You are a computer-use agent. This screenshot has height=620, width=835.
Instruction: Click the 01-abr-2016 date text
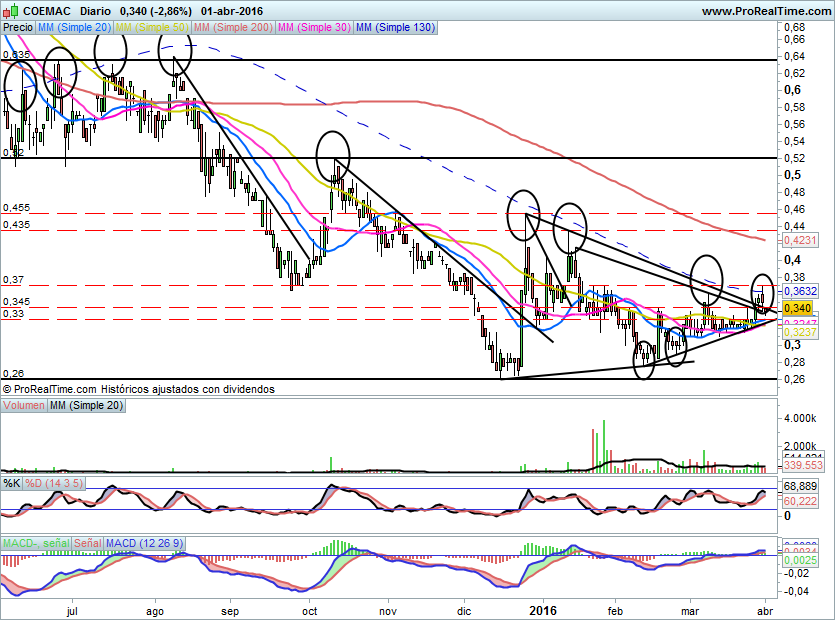232,11
